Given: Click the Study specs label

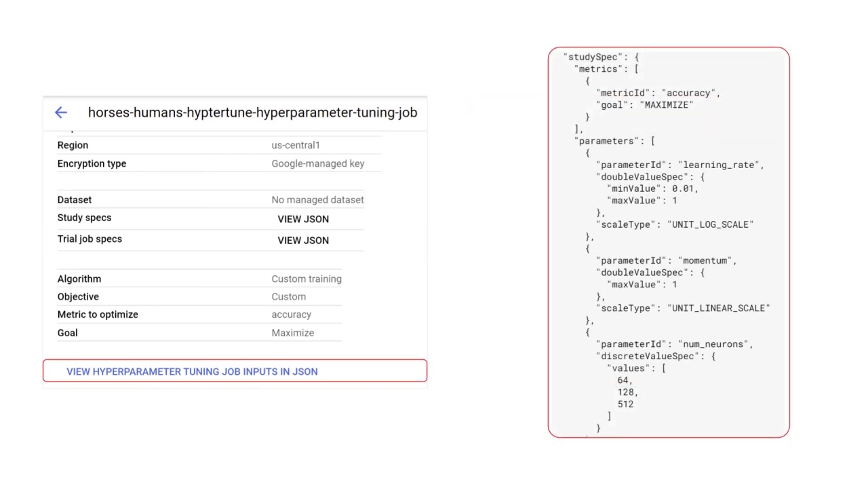Looking at the screenshot, I should [x=84, y=218].
